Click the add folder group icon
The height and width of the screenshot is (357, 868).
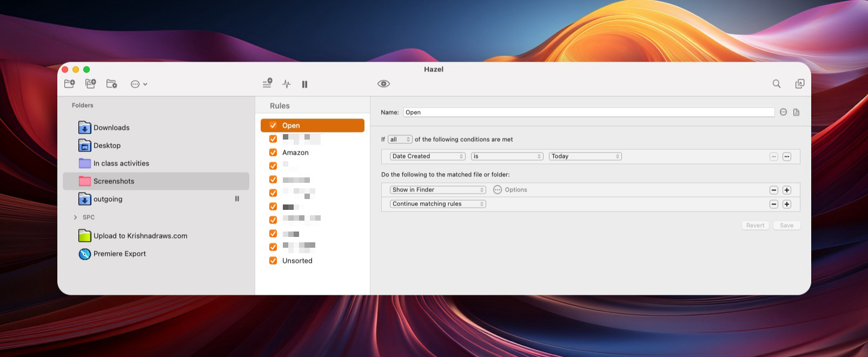pyautogui.click(x=90, y=84)
